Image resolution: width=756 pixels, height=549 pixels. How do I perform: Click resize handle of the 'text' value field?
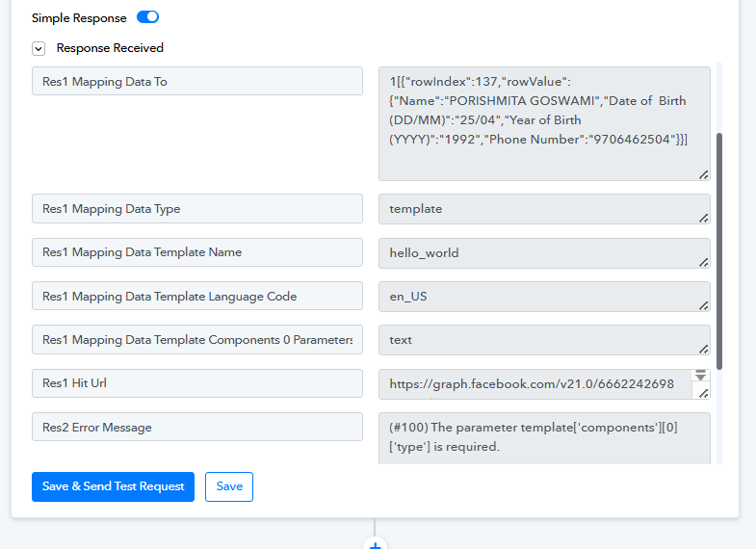click(703, 349)
